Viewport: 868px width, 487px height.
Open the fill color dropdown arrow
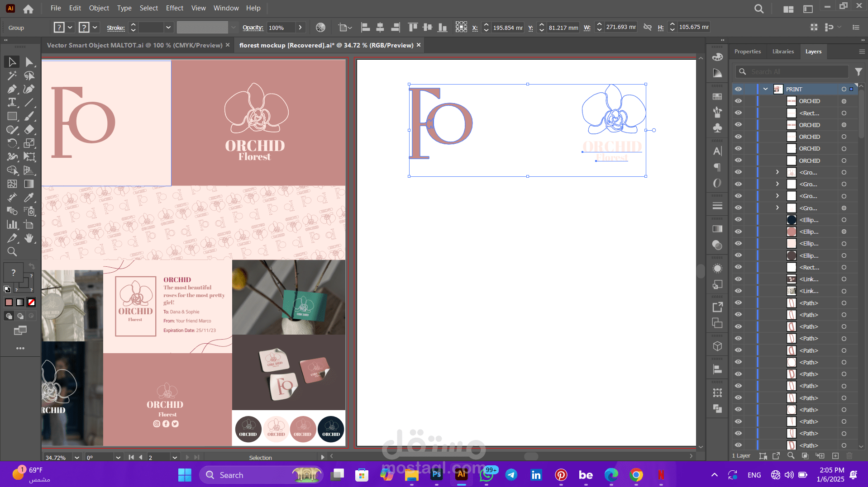70,28
